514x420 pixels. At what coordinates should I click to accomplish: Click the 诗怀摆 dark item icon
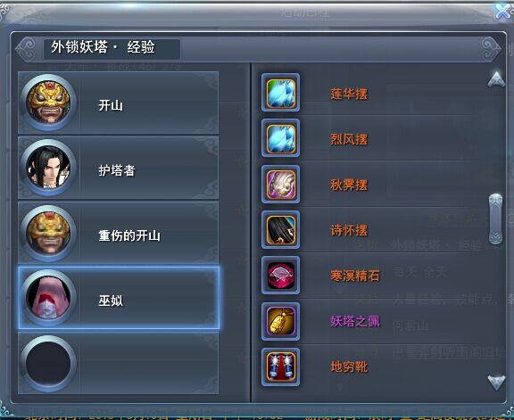click(x=280, y=229)
